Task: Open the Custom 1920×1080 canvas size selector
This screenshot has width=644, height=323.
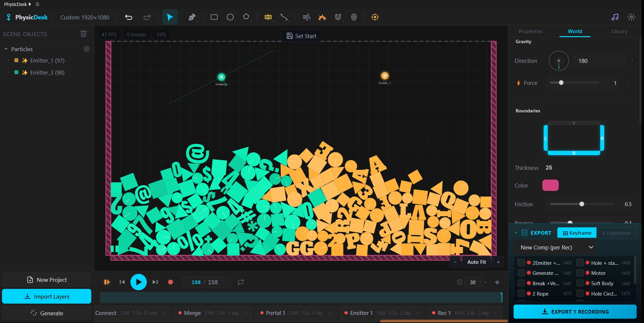Action: pyautogui.click(x=85, y=17)
